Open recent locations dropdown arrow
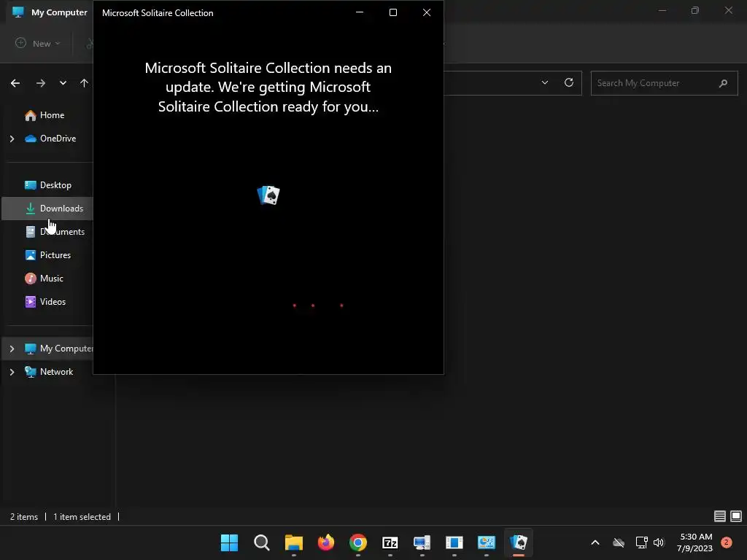747x560 pixels. (x=63, y=83)
